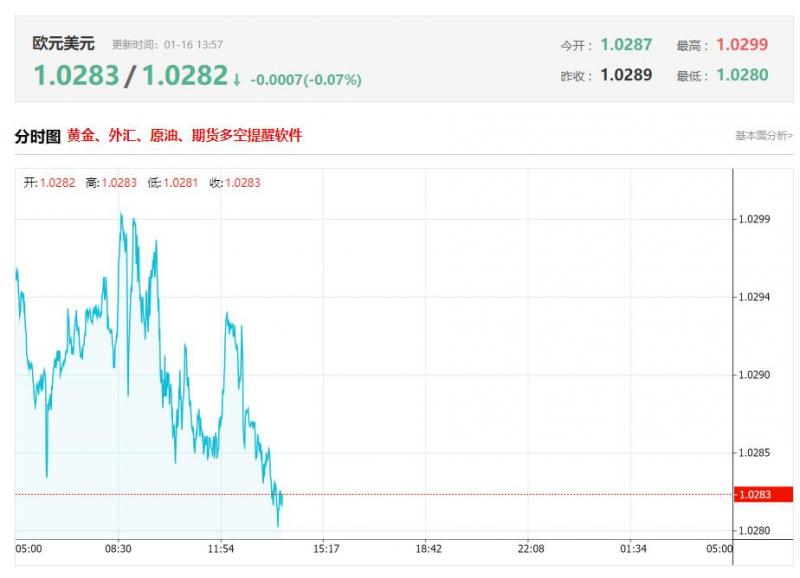The image size is (800, 578).
Task: Click the 22:08 time axis label
Action: click(531, 549)
